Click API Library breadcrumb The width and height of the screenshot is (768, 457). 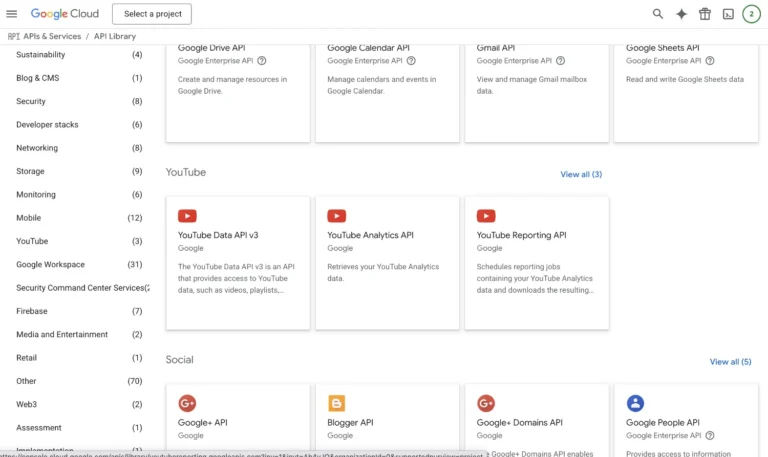(x=115, y=36)
